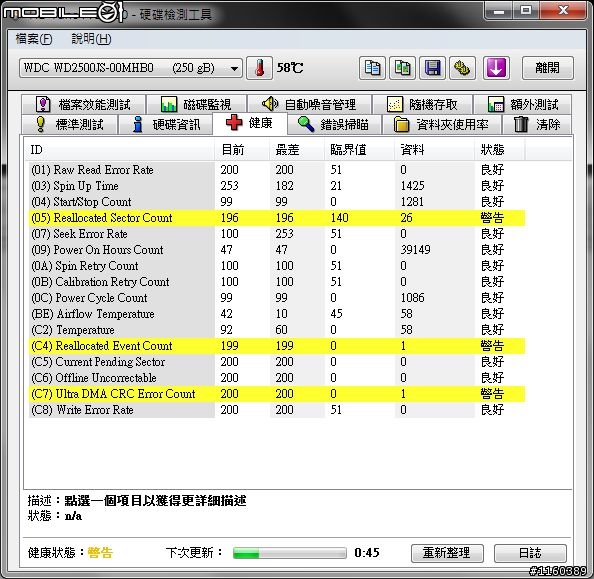Click the 狀態 column header
The height and width of the screenshot is (579, 594).
500,150
